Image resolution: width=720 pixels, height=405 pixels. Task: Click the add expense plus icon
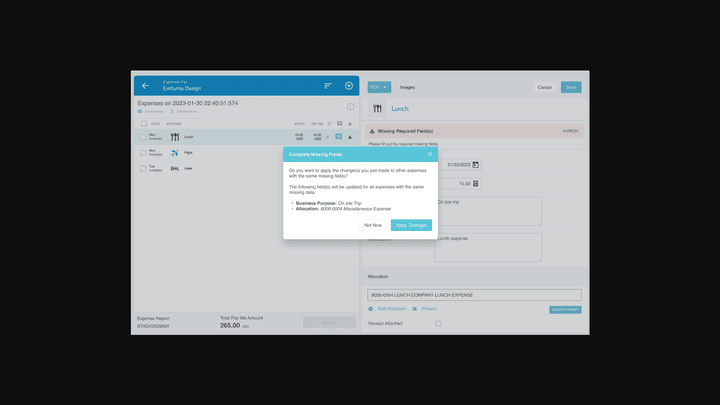(349, 86)
